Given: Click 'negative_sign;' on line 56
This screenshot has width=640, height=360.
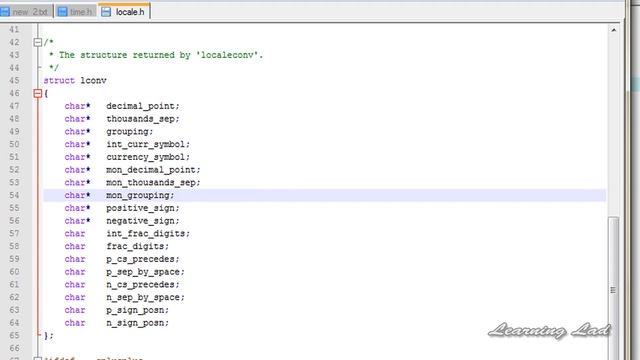Looking at the screenshot, I should click(x=143, y=221).
